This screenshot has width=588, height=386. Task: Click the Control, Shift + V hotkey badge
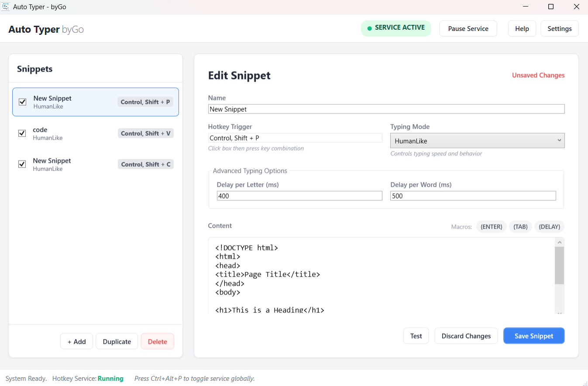(x=146, y=133)
